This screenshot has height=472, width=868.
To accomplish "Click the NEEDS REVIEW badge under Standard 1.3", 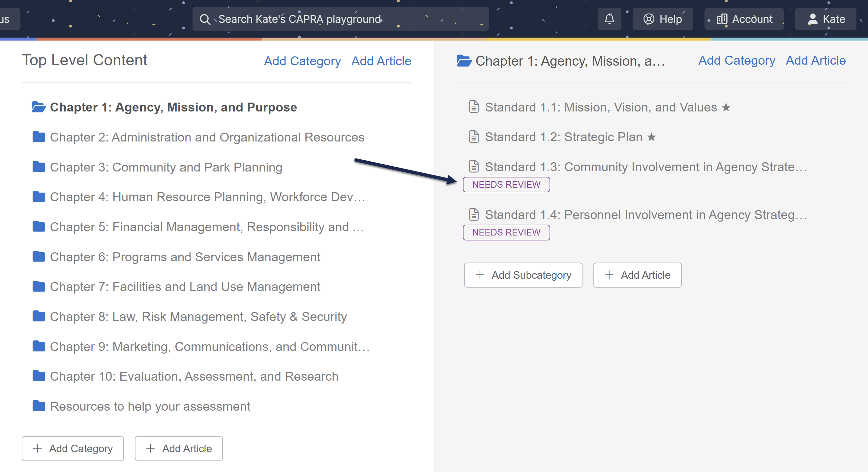I will (506, 184).
